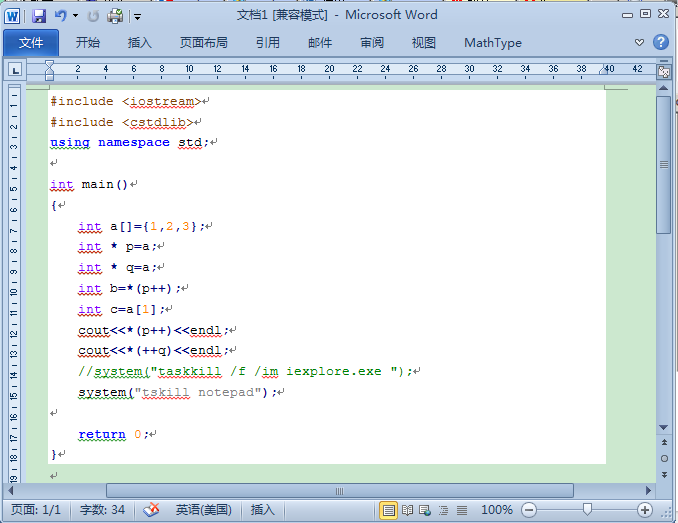Open the 页面布局 ribbon tab
The height and width of the screenshot is (523, 678).
(204, 43)
